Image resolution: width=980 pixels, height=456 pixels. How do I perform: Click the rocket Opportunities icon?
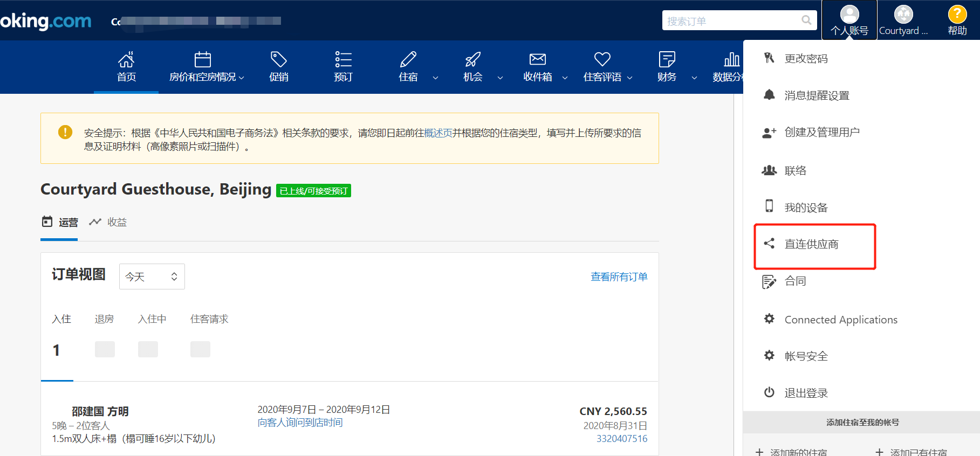pyautogui.click(x=472, y=59)
